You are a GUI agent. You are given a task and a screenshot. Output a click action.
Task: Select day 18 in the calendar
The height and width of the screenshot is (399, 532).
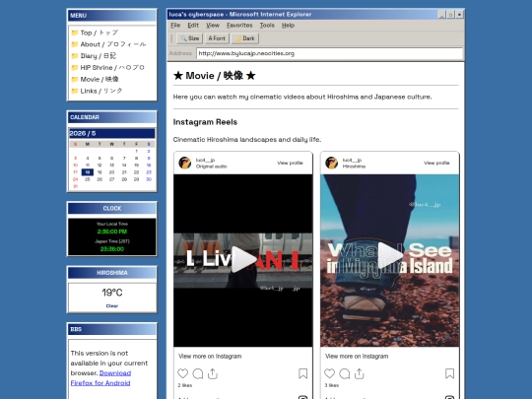88,172
